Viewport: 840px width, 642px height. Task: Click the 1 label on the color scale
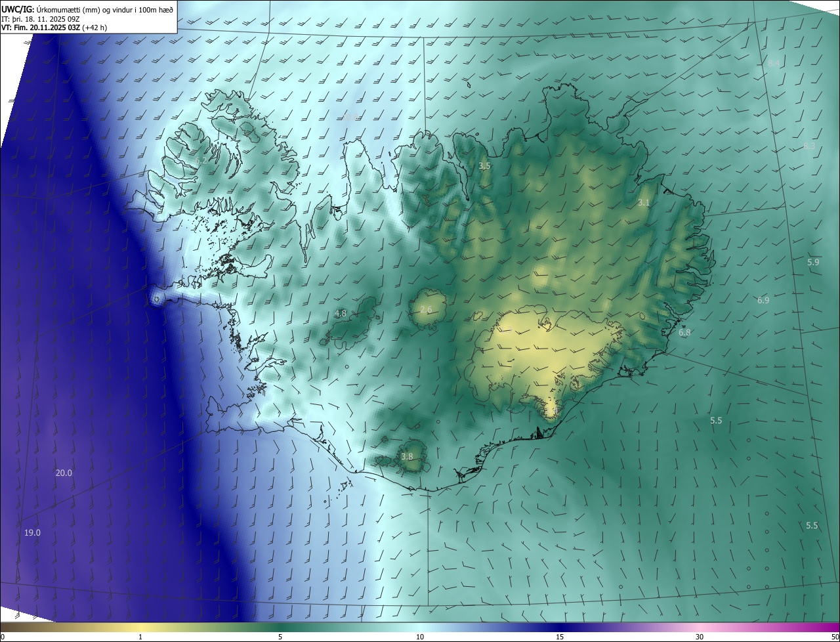tap(140, 637)
